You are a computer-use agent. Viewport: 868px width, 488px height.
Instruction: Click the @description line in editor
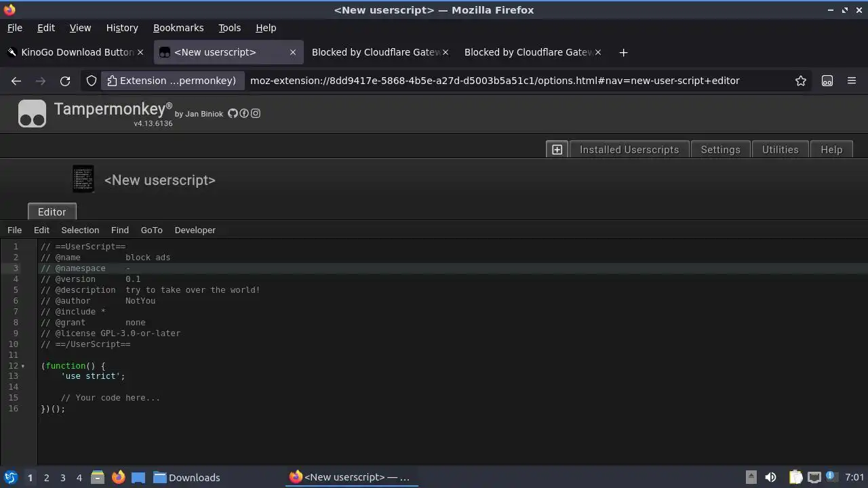(150, 290)
